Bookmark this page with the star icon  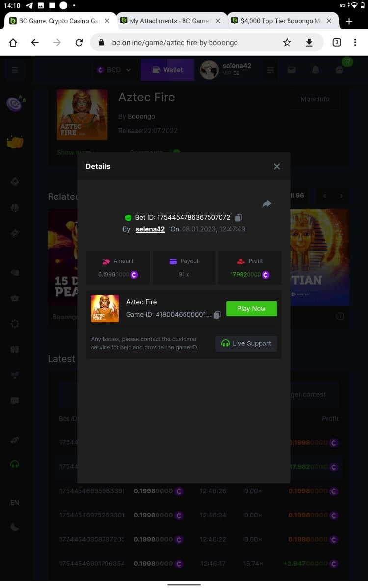point(287,43)
